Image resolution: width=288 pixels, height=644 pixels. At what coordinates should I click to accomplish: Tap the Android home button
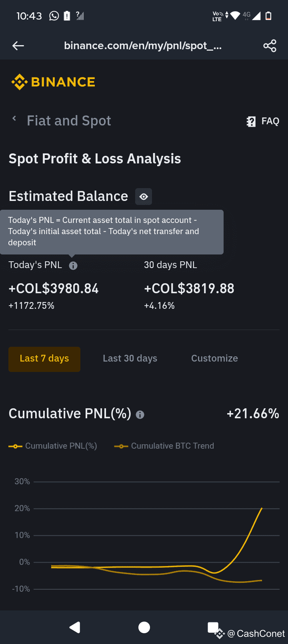(x=144, y=628)
